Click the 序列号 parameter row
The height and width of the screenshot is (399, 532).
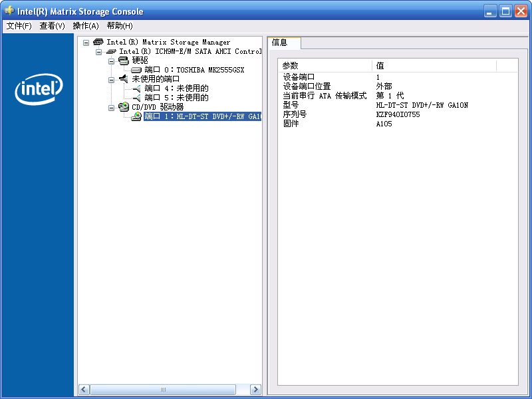point(398,114)
